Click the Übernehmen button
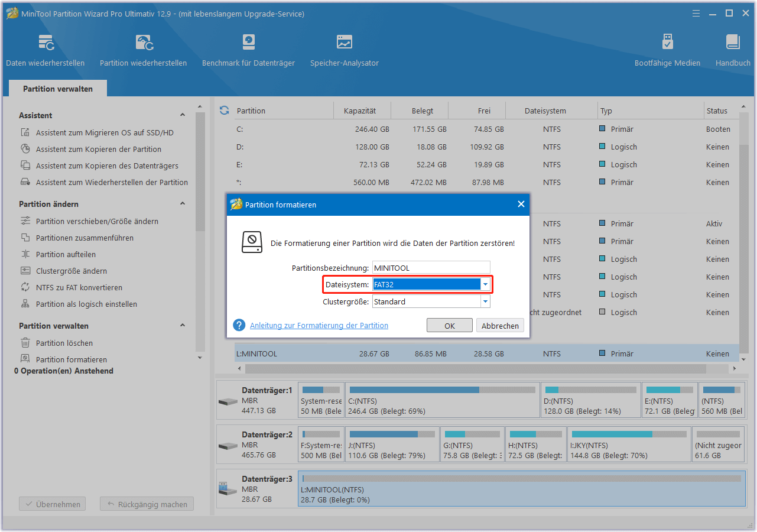 point(53,504)
